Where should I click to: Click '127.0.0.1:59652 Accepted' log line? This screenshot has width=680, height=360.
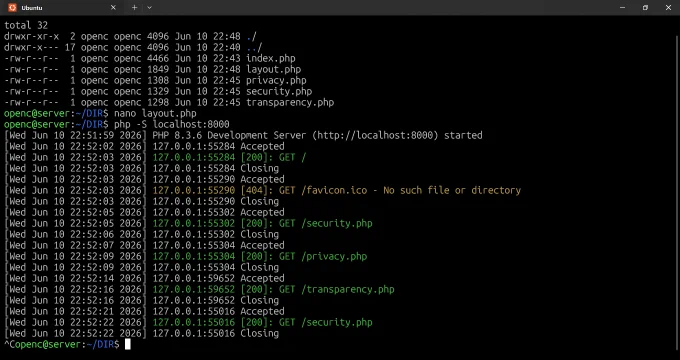pyautogui.click(x=219, y=278)
